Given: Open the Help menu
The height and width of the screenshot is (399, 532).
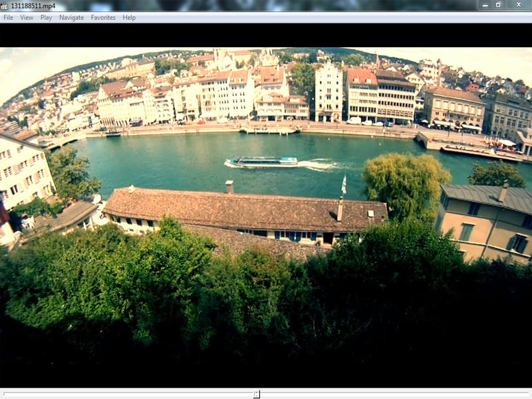Looking at the screenshot, I should click(129, 18).
